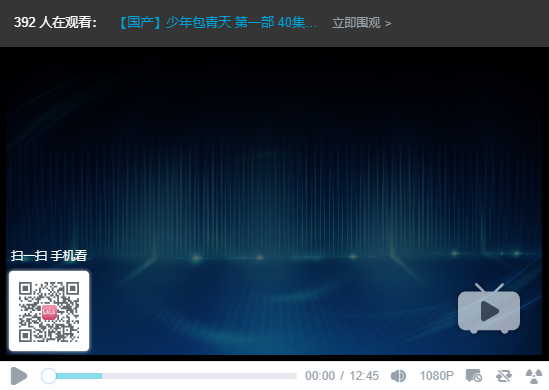Screen dimensions: 549x390
Task: Toggle the loop playback icon
Action: coord(504,376)
